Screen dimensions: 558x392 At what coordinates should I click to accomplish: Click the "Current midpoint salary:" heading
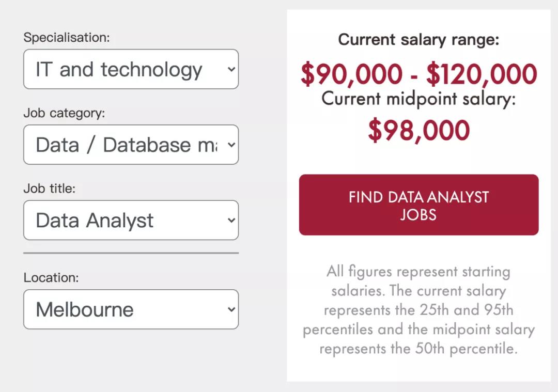tap(419, 98)
